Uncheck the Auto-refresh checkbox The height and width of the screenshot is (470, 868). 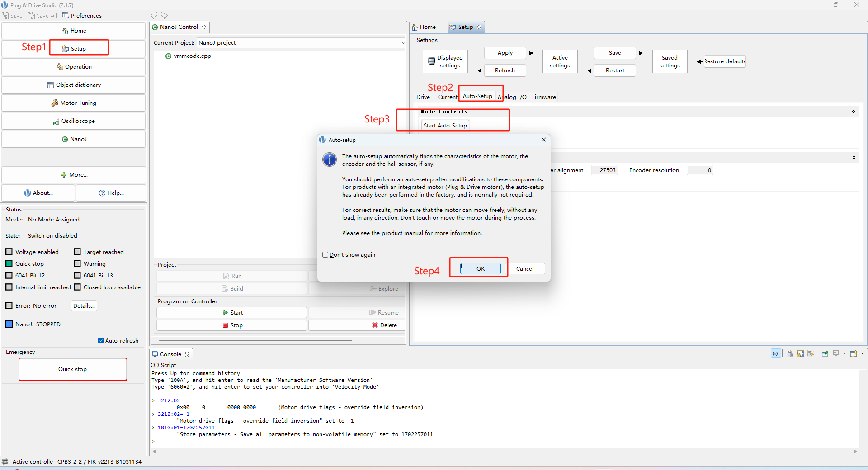click(x=101, y=341)
